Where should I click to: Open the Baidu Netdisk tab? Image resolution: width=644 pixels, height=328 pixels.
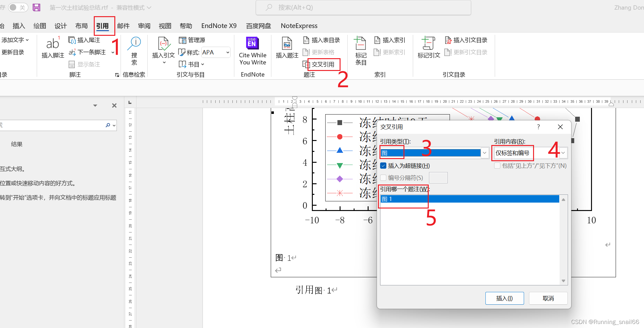coord(259,26)
